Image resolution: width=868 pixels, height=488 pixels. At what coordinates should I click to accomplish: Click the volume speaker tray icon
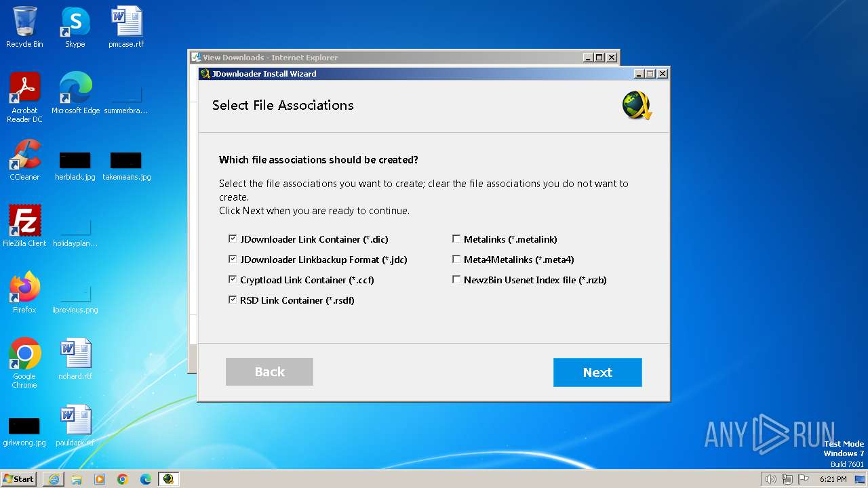coord(770,479)
